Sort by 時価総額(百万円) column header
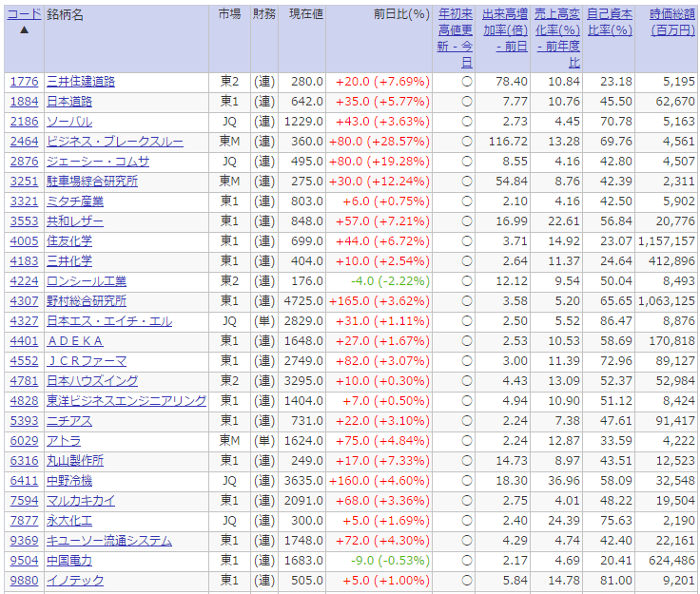The image size is (700, 594). [672, 22]
